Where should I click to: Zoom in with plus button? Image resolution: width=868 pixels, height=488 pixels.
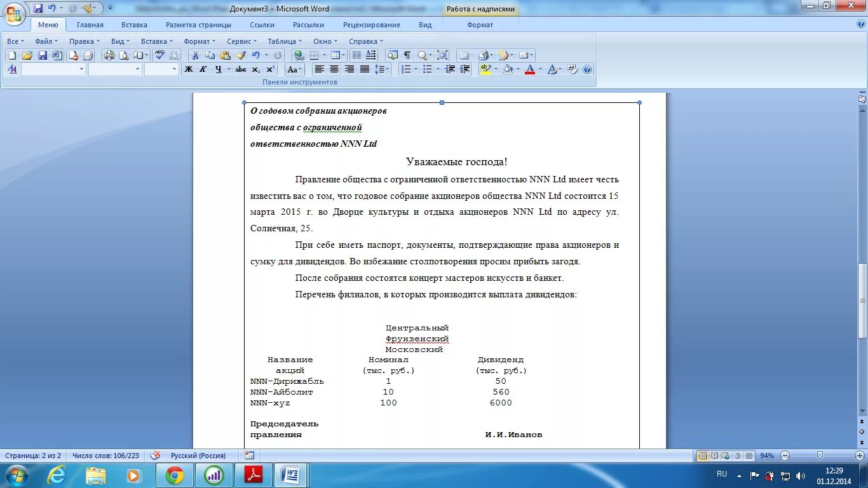click(x=859, y=456)
